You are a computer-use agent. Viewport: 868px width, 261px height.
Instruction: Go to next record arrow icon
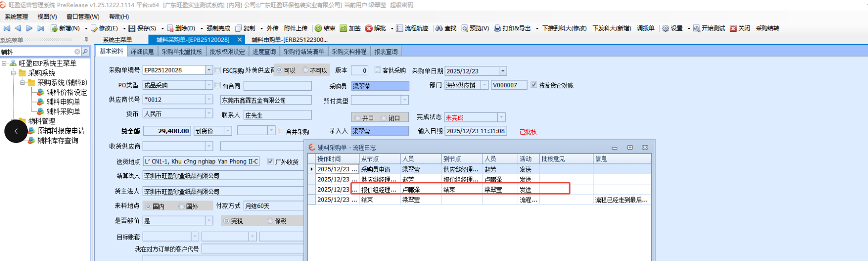(29, 28)
